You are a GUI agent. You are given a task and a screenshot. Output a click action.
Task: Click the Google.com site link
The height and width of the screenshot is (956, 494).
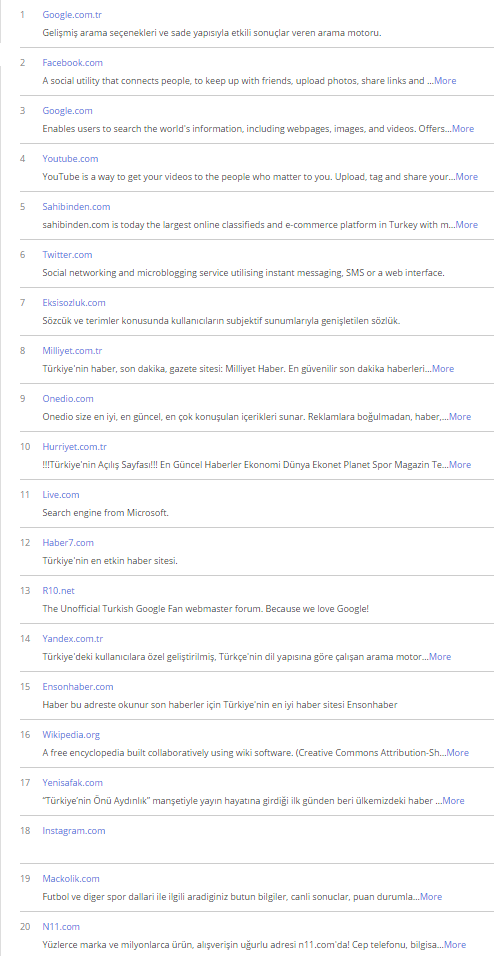(x=67, y=111)
